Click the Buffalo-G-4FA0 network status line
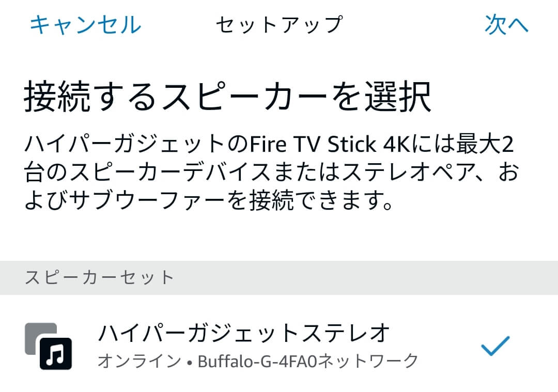 tap(258, 361)
